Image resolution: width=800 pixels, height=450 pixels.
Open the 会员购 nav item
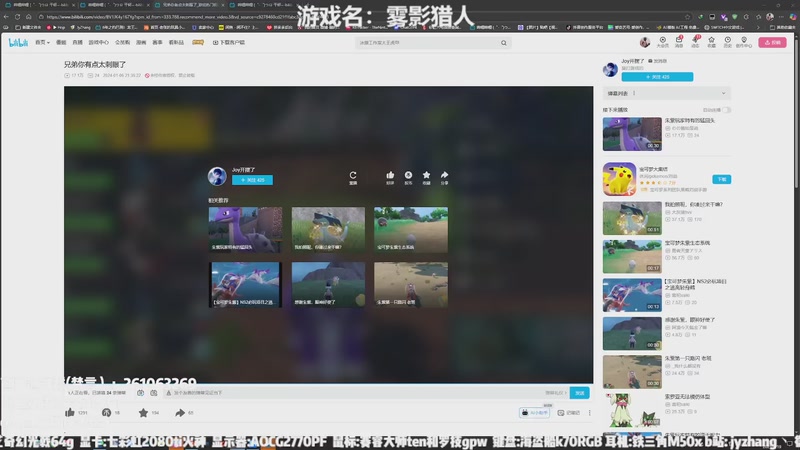click(x=122, y=42)
